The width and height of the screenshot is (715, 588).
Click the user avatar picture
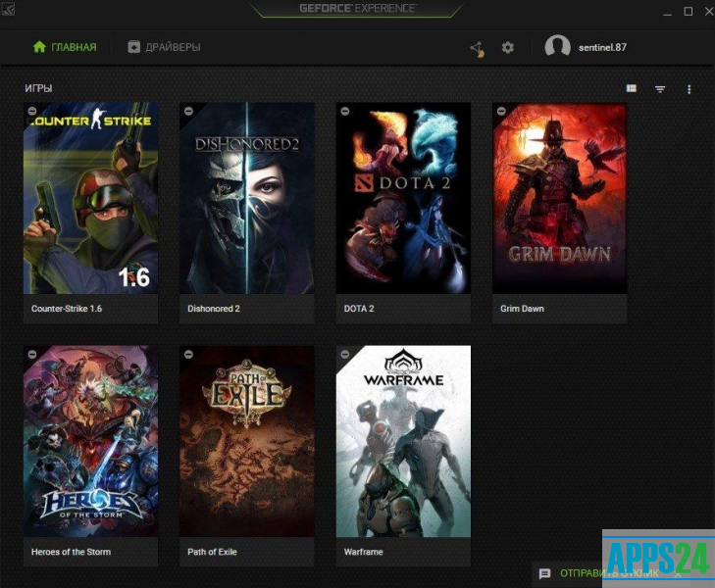pos(557,47)
